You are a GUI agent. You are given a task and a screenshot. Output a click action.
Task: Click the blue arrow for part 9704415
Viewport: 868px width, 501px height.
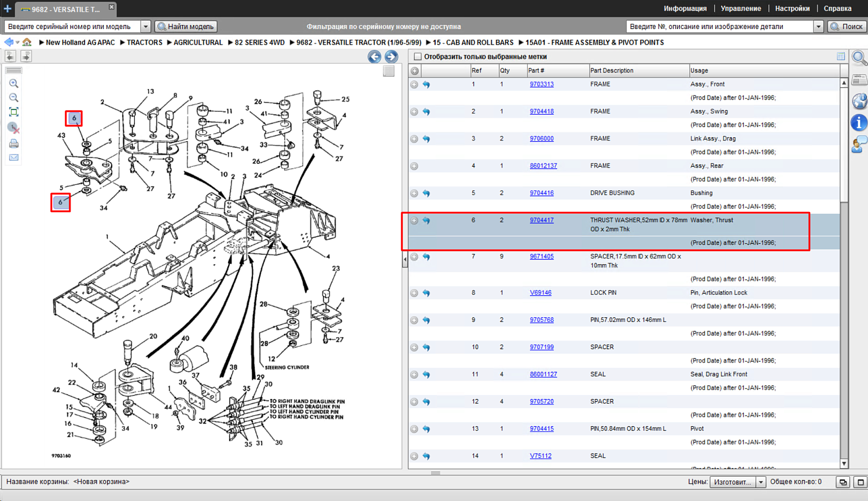tap(426, 429)
